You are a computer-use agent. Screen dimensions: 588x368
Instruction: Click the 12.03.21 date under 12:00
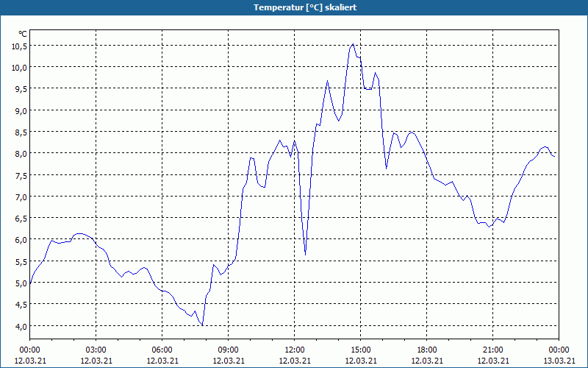pyautogui.click(x=295, y=361)
